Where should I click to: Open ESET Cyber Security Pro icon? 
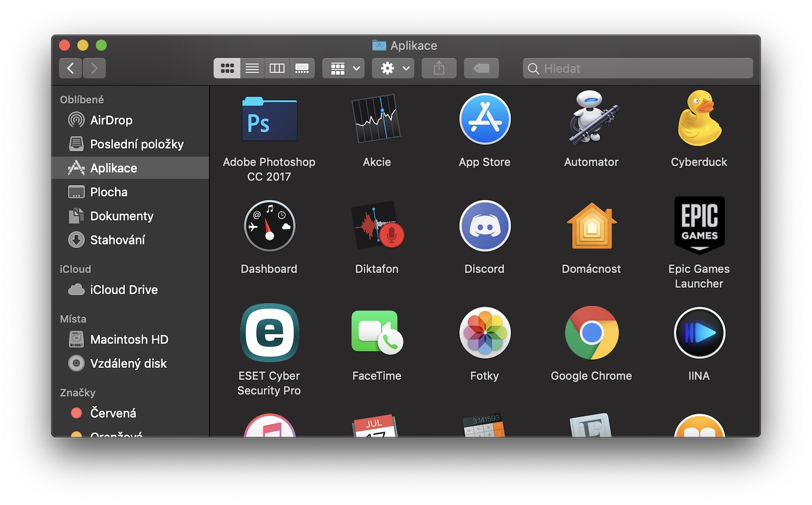[269, 332]
